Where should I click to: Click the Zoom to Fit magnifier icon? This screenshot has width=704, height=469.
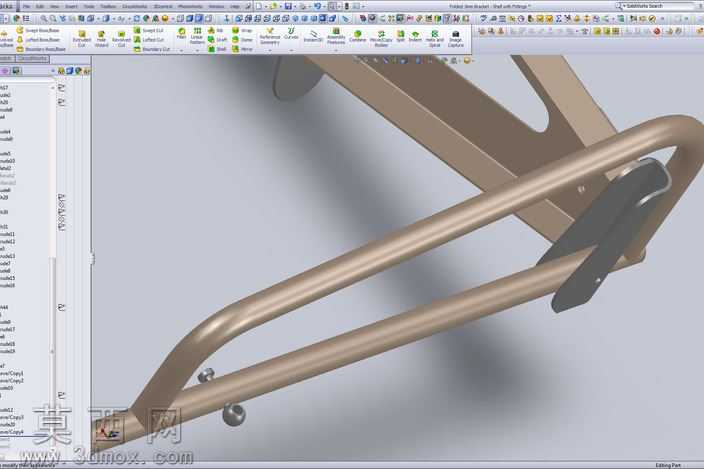[44, 18]
